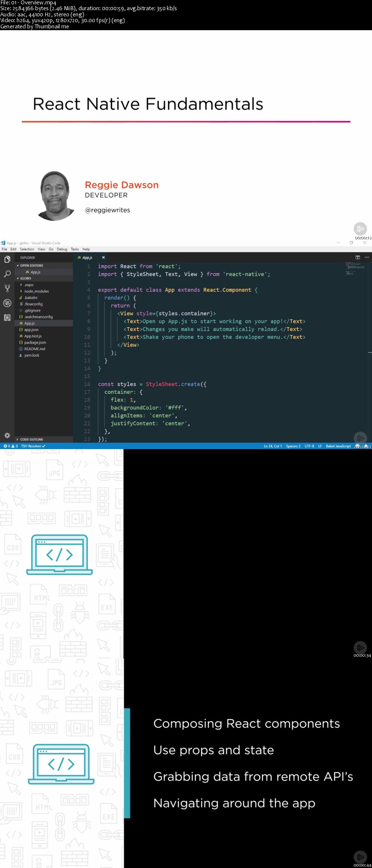The height and width of the screenshot is (868, 372).
Task: Click Reggie Dawson's portrait photo
Action: [56, 196]
